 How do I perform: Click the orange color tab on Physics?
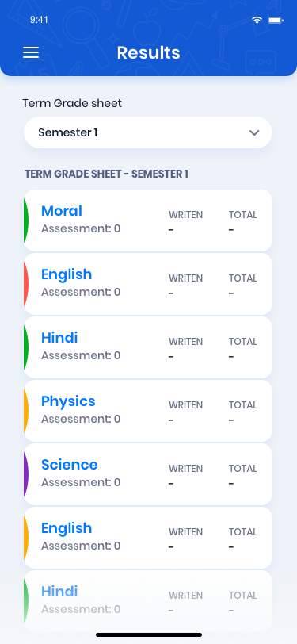click(26, 411)
